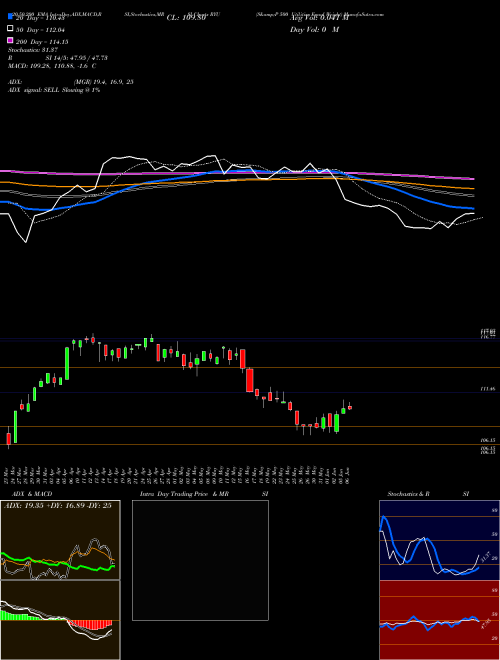Click the last red candlestick on the chart
The height and width of the screenshot is (660, 500).
click(x=350, y=407)
